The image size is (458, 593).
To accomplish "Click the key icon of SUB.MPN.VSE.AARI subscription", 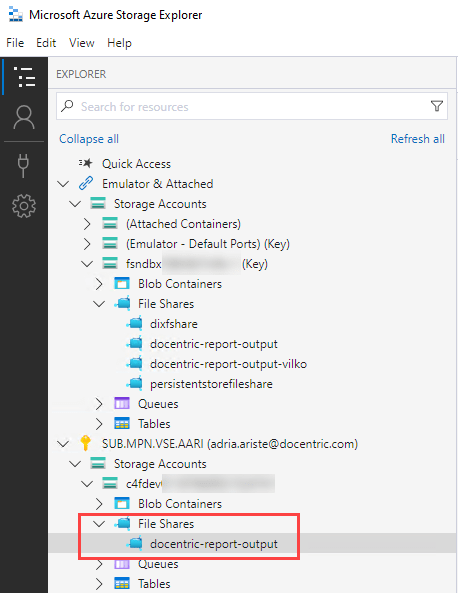I will (x=85, y=443).
